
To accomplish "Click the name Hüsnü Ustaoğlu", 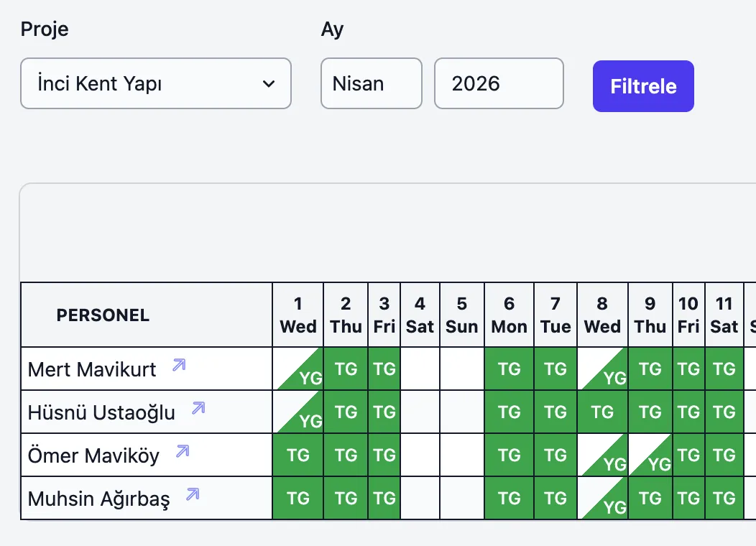I will pos(101,413).
